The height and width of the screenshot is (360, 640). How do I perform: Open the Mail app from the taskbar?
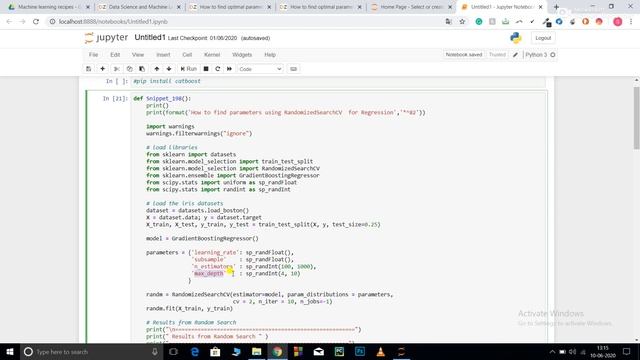point(319,351)
